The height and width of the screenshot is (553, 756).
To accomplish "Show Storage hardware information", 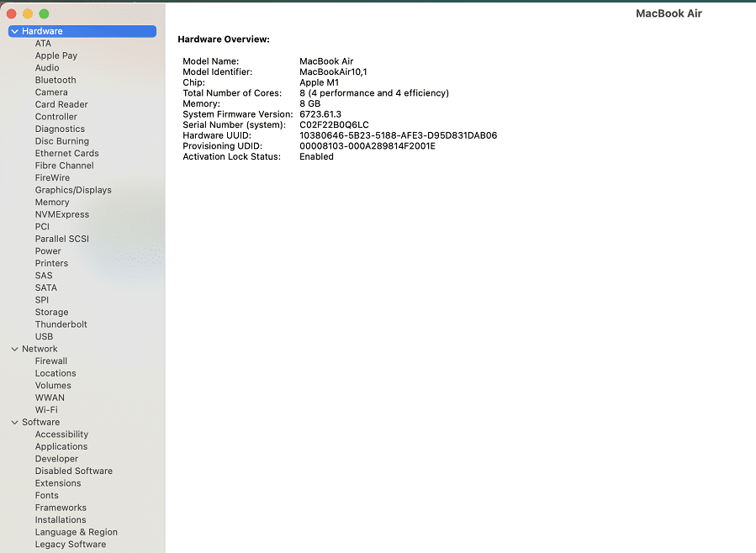I will click(51, 312).
